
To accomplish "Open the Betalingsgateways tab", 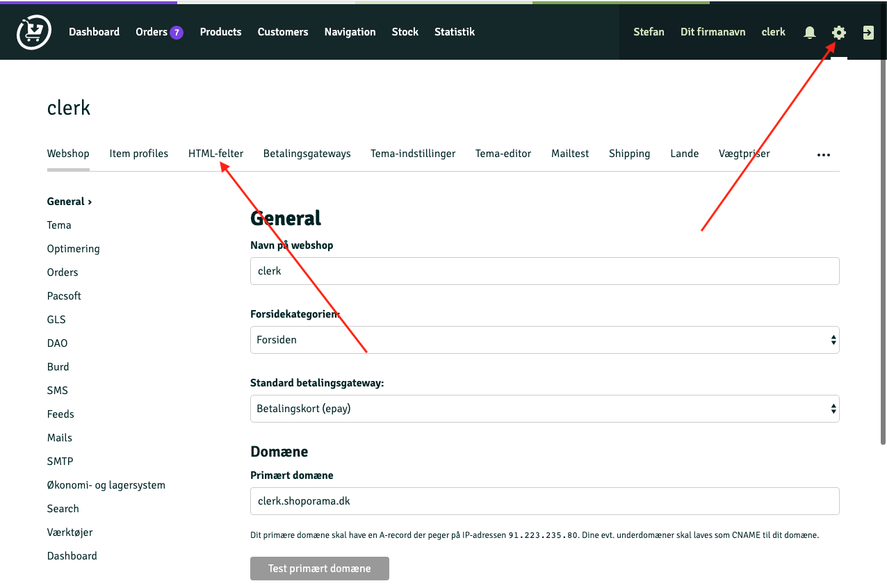I will 307,154.
